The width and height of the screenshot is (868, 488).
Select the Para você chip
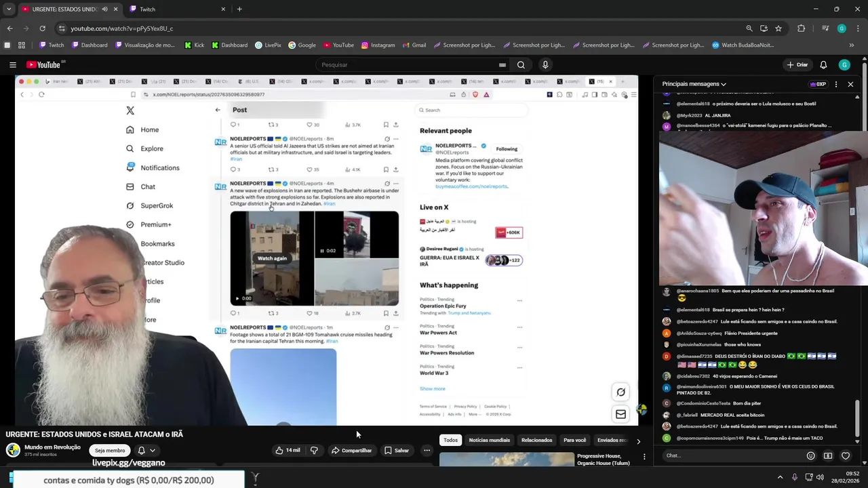click(574, 441)
